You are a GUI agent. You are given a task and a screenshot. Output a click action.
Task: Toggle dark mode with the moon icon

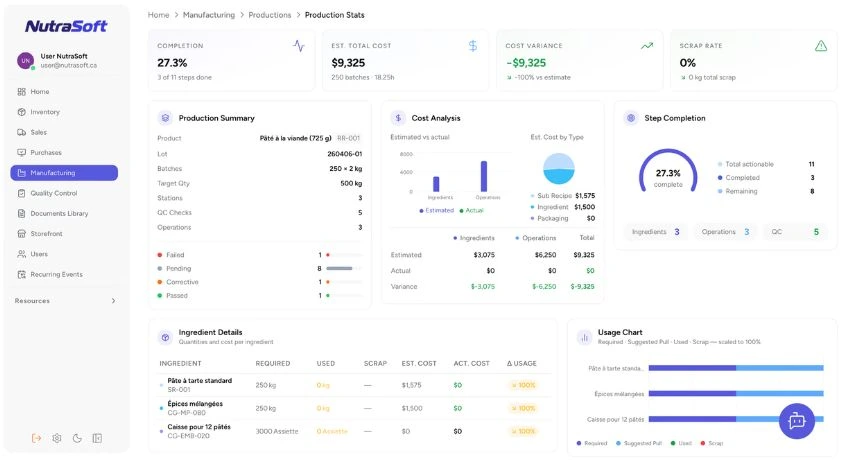(x=77, y=438)
